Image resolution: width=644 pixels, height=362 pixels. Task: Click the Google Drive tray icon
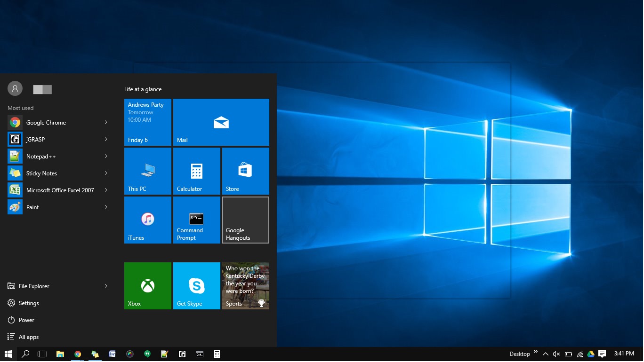(x=591, y=354)
